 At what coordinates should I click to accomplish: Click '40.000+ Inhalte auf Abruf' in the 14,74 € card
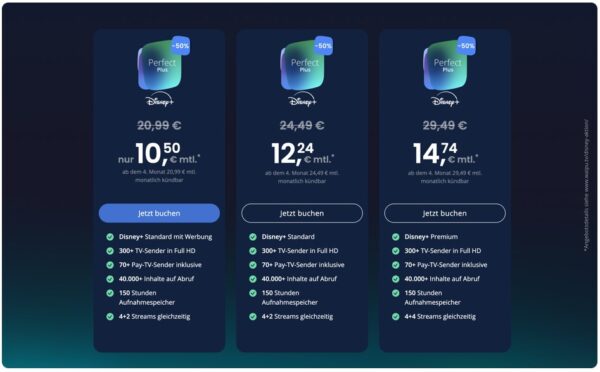[x=442, y=279]
